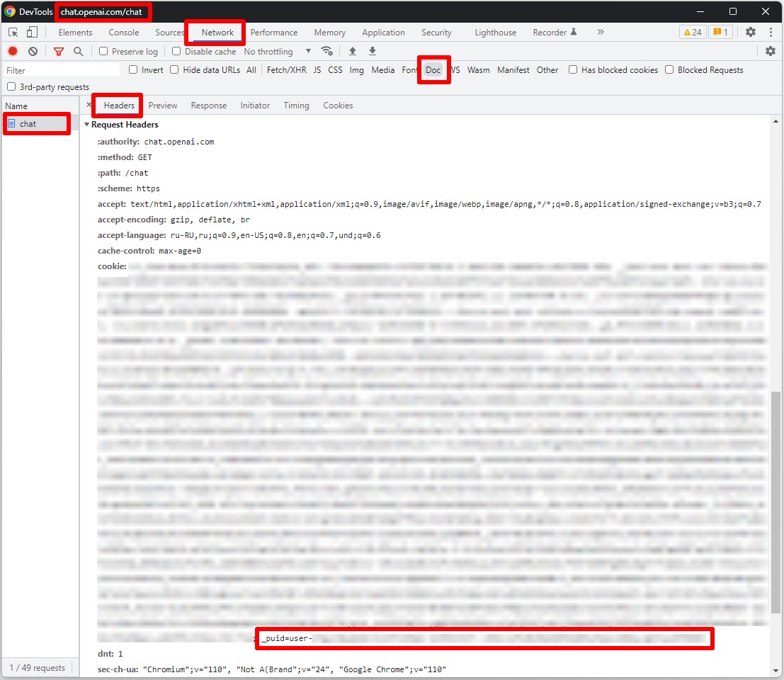Screen dimensions: 784x680
Task: Toggle Hide data URLs checkbox
Action: point(174,69)
